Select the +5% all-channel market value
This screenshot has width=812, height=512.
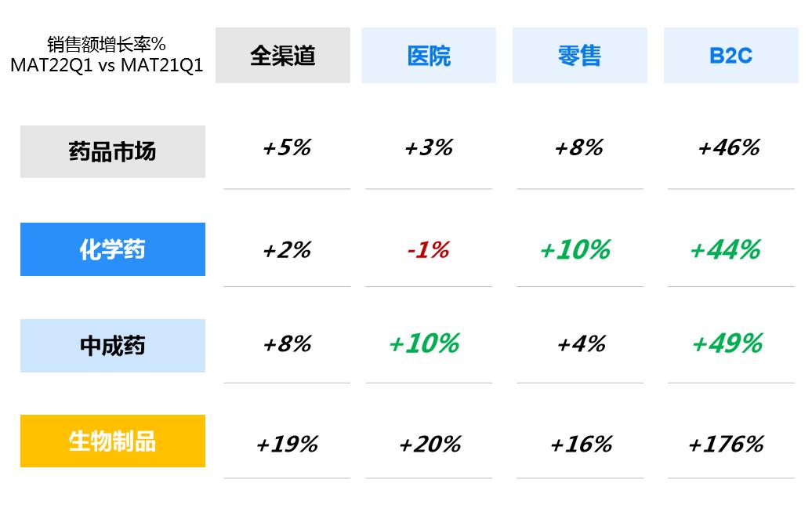click(x=287, y=147)
